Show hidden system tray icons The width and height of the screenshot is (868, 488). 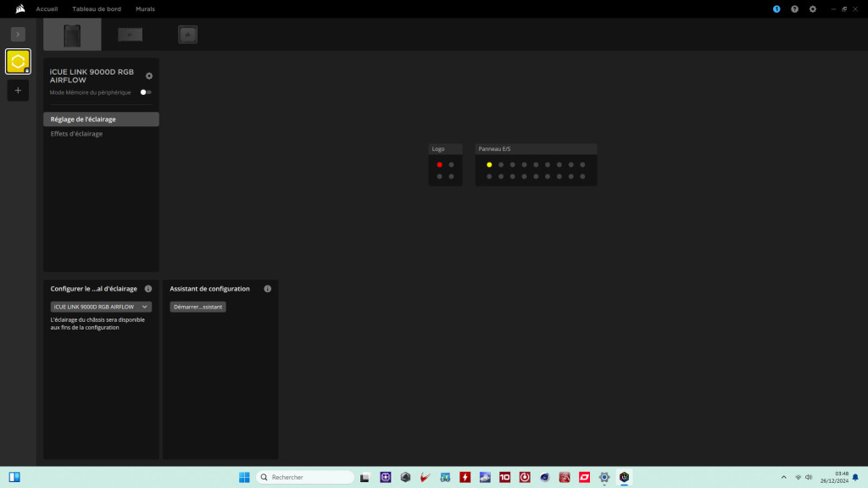coord(783,477)
